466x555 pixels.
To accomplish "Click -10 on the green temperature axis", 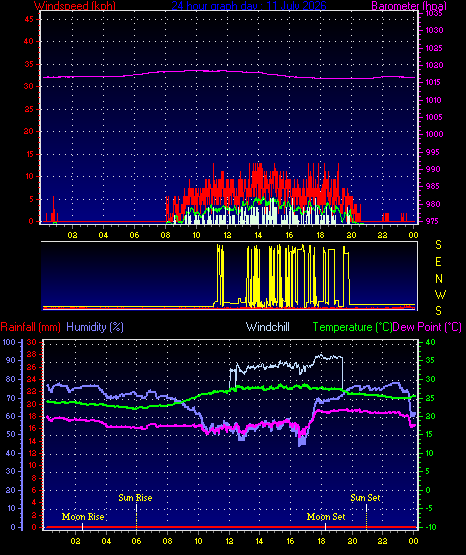I will coord(430,527).
